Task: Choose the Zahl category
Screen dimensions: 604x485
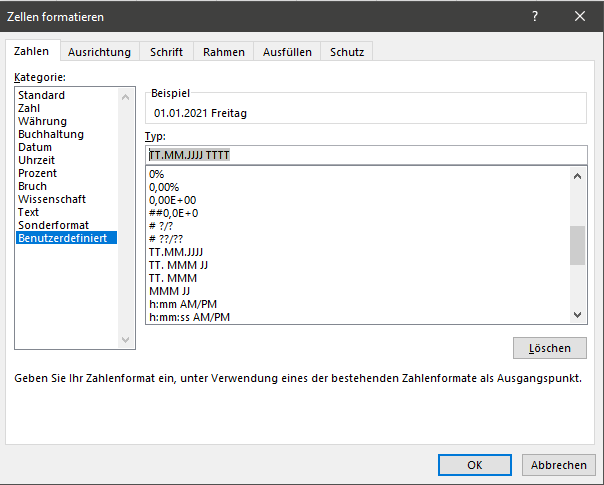Action: click(66, 108)
